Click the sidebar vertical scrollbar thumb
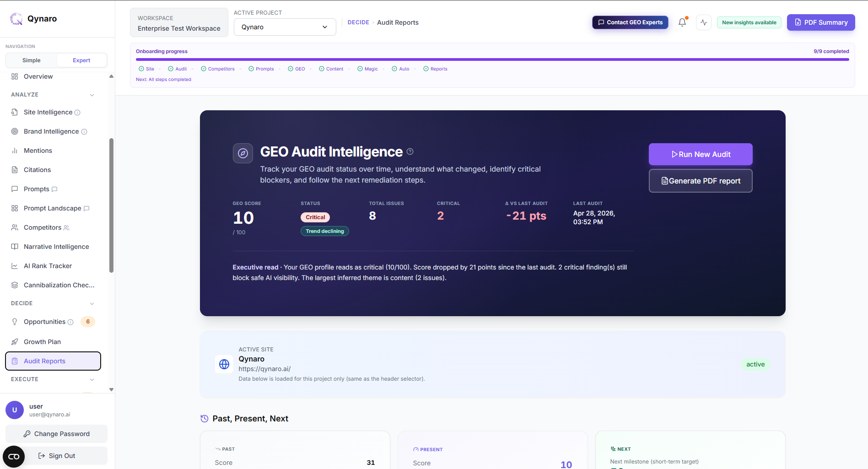This screenshot has width=868, height=469. point(111,205)
